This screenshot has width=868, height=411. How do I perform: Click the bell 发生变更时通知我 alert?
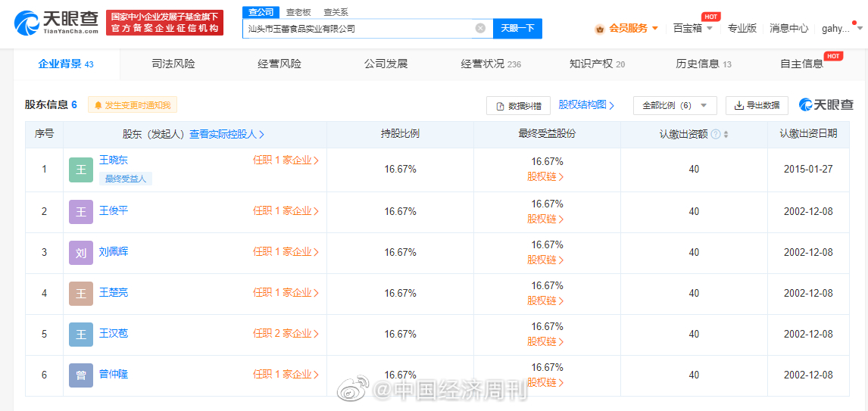click(133, 105)
